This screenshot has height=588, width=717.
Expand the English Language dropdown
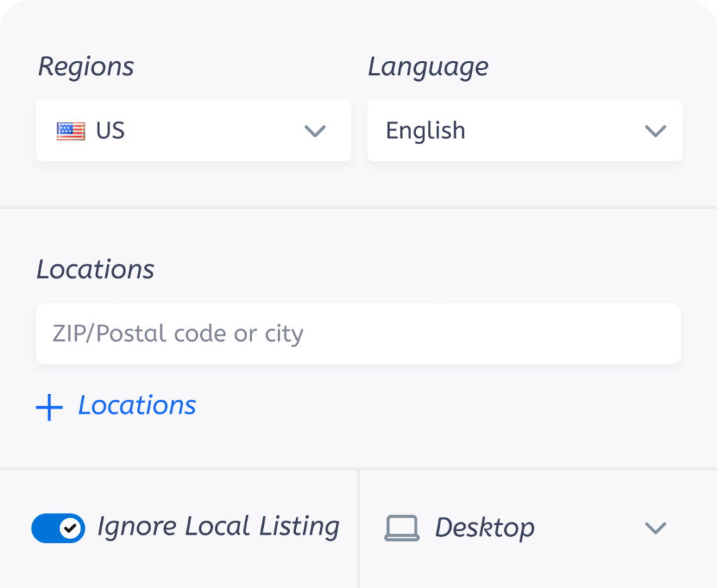[524, 130]
